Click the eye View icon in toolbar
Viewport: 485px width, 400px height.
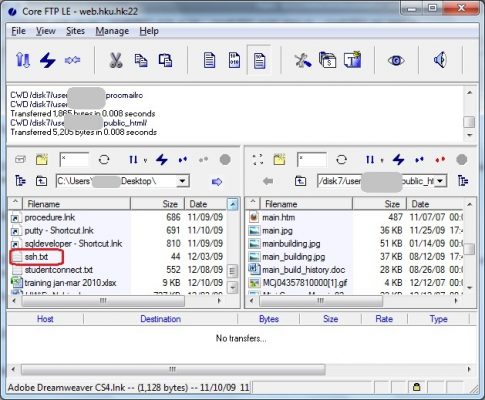tap(396, 60)
